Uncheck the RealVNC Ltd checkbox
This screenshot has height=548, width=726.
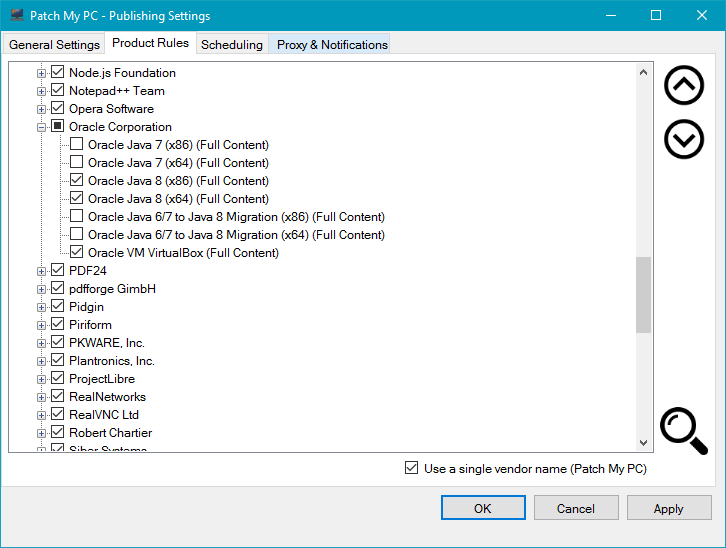(57, 414)
